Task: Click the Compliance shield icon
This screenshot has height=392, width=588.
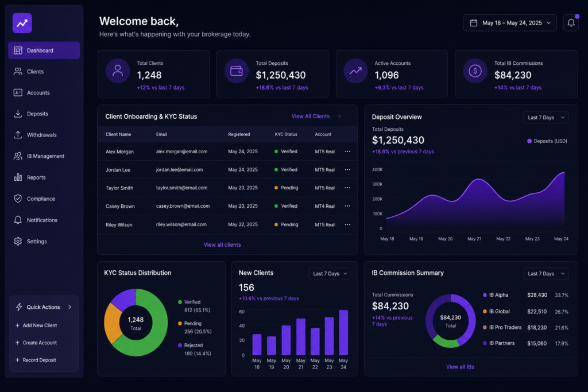Action: pyautogui.click(x=18, y=199)
